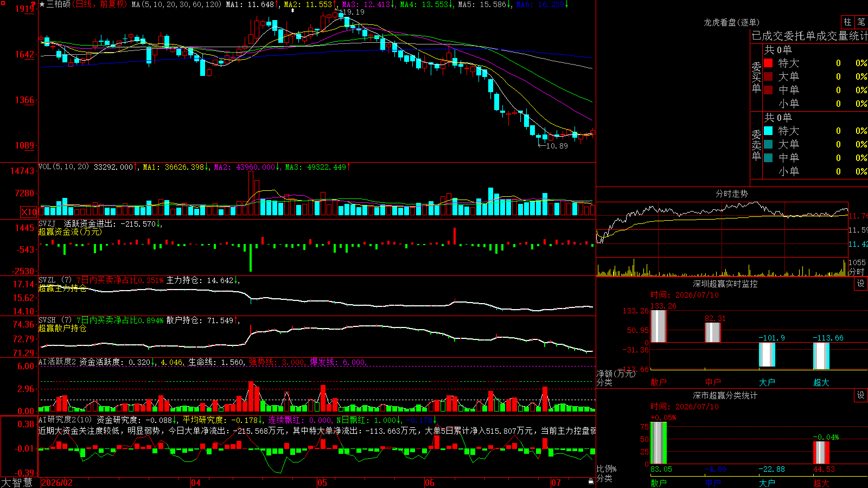Toggle the X10 volume scale button
This screenshot has height=488, width=868.
pyautogui.click(x=29, y=212)
